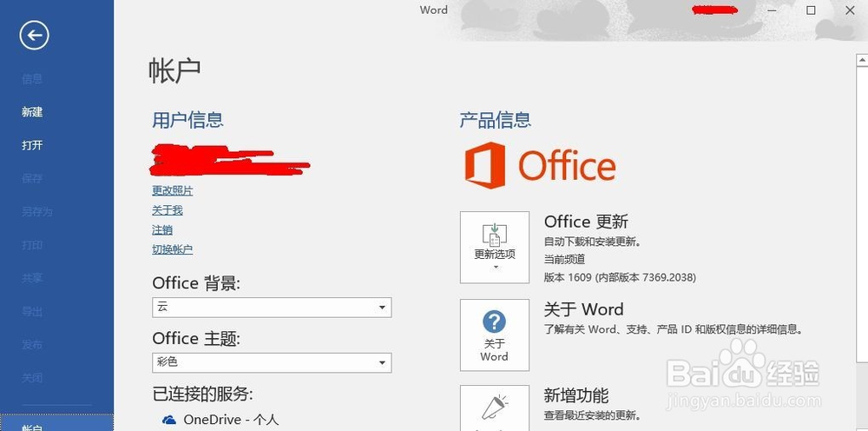The height and width of the screenshot is (431, 868).
Task: Click the 查看最近安装的更新 text
Action: click(x=592, y=415)
